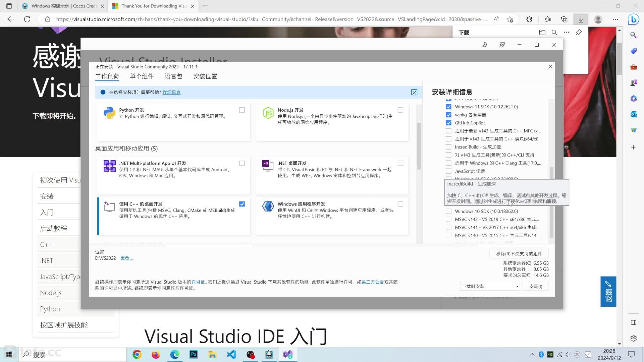The image size is (644, 362).
Task: Click the Python workload icon
Action: [x=110, y=113]
